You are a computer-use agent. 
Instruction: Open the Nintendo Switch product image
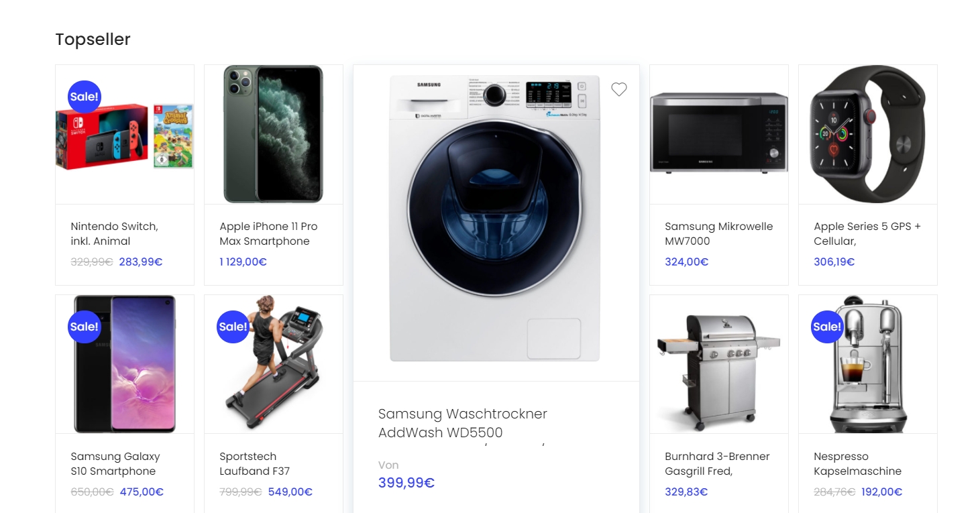point(125,135)
